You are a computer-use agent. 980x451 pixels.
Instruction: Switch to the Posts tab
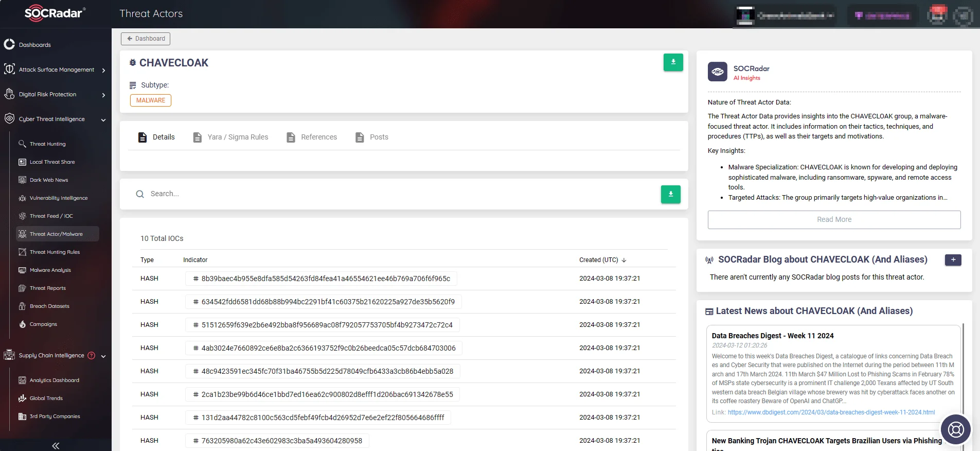pos(371,137)
